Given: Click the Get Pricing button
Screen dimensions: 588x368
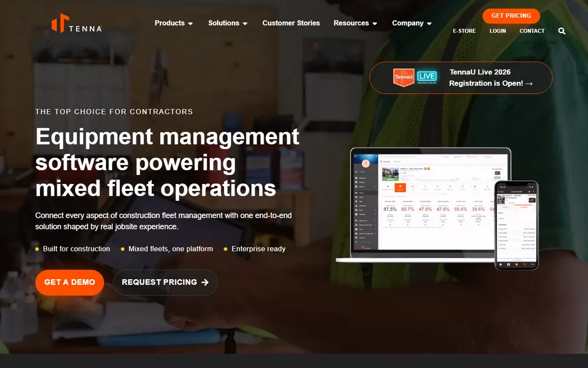Looking at the screenshot, I should coord(511,16).
